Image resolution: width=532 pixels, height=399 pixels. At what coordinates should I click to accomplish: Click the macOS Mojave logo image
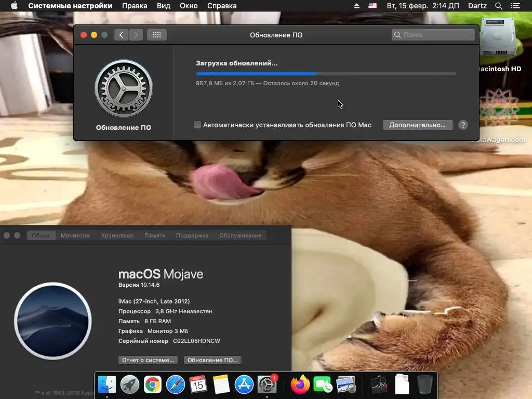(53, 321)
